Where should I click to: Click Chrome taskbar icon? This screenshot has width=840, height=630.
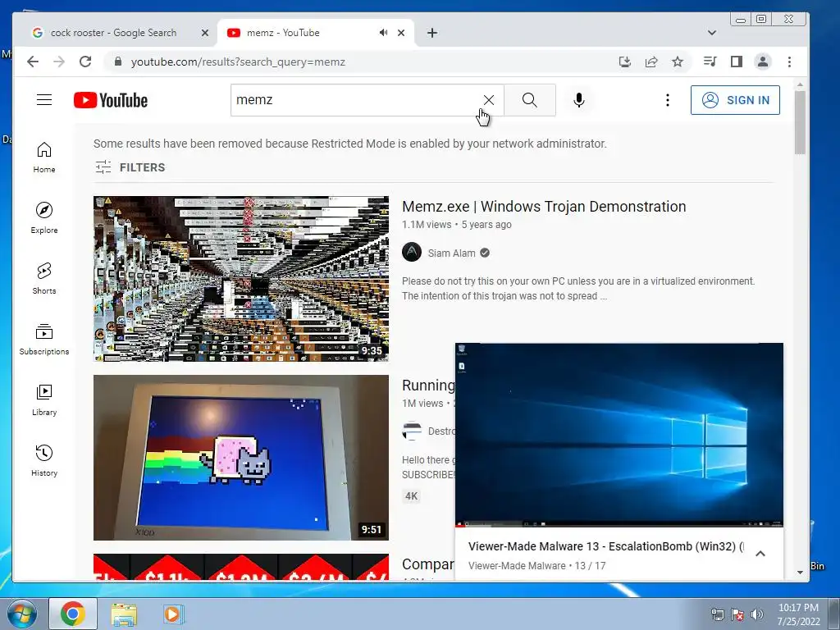pos(73,614)
